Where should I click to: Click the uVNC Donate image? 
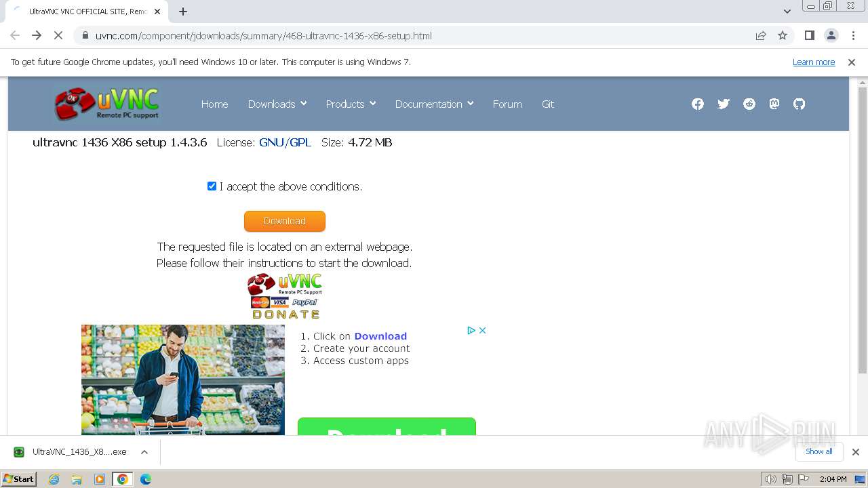pyautogui.click(x=285, y=296)
